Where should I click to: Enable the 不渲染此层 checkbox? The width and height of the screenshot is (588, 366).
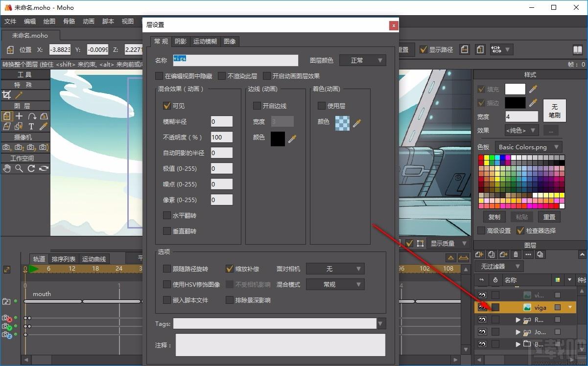tap(222, 76)
